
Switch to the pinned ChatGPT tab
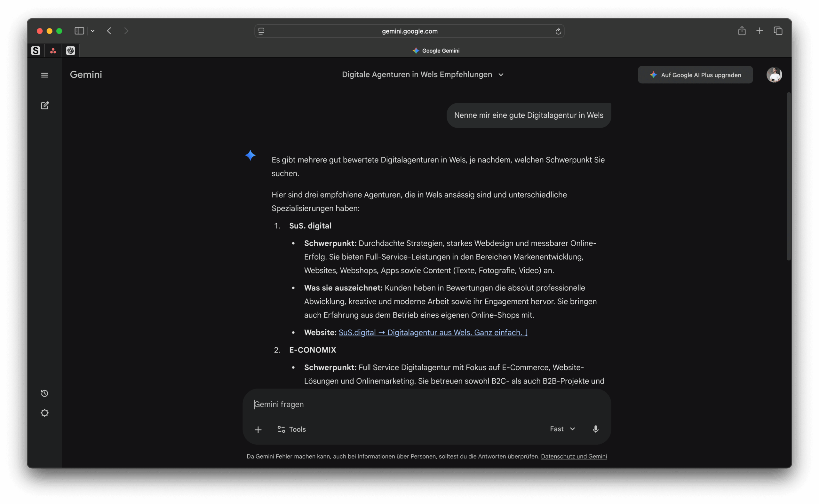pyautogui.click(x=70, y=51)
